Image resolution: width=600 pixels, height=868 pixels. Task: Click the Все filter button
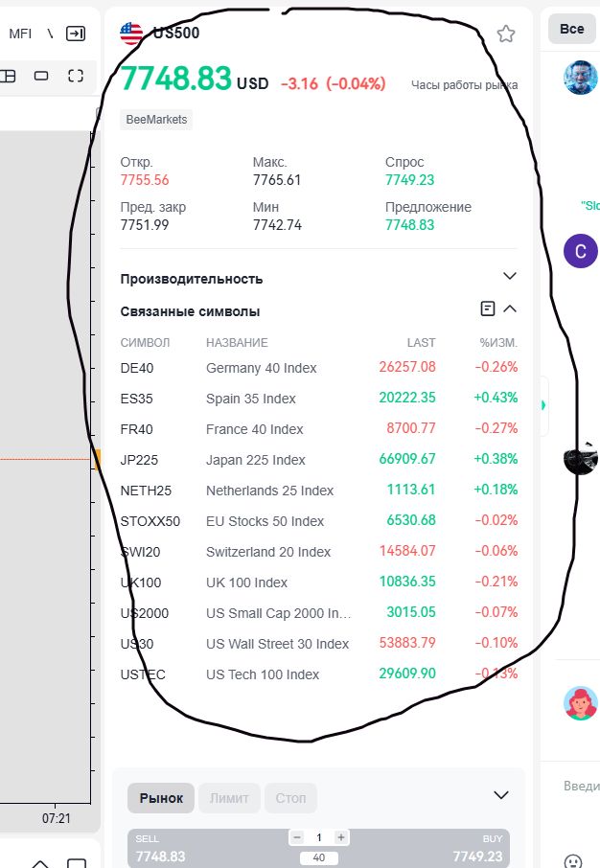571,29
